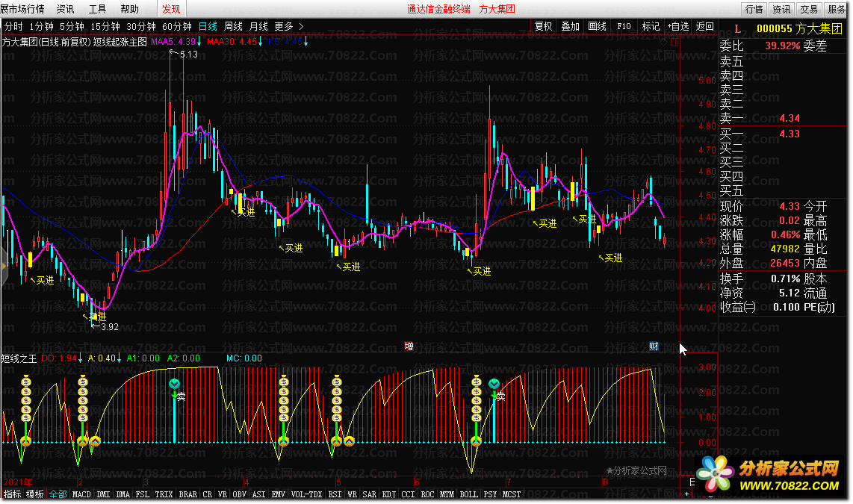Open the 帮助 menu

pyautogui.click(x=129, y=9)
